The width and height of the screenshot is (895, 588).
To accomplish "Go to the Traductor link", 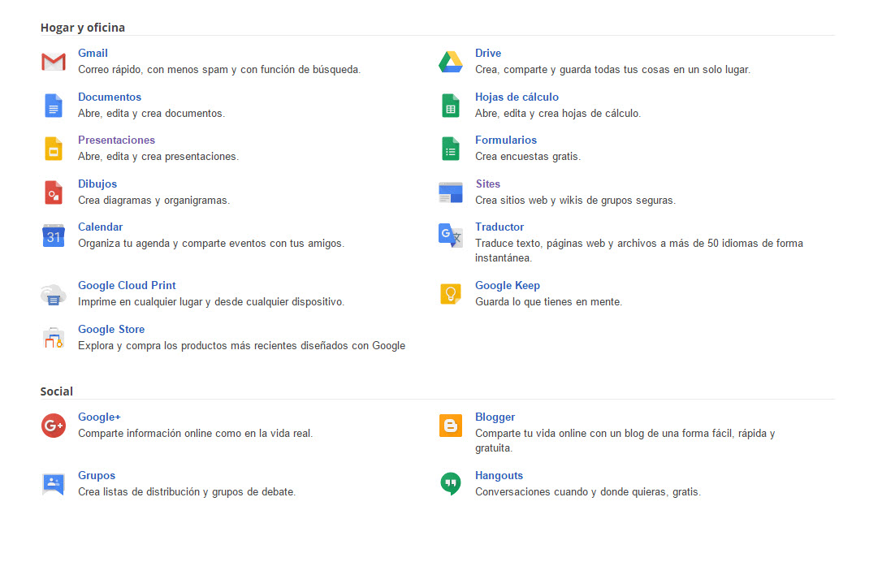I will point(499,227).
